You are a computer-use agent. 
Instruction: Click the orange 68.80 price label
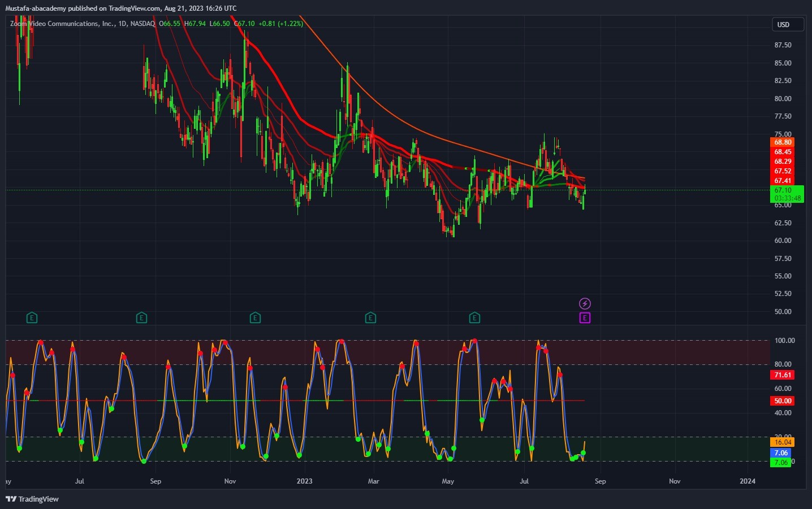point(783,142)
